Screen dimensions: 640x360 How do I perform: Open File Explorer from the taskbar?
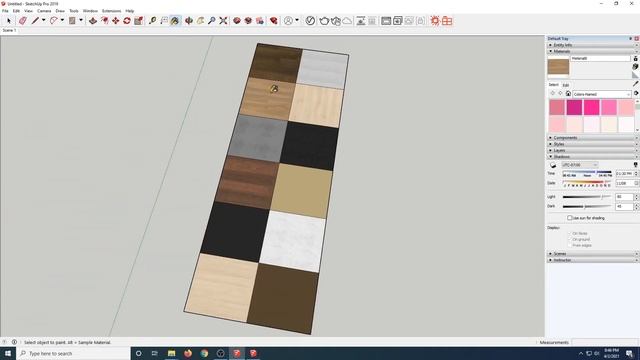coord(171,353)
